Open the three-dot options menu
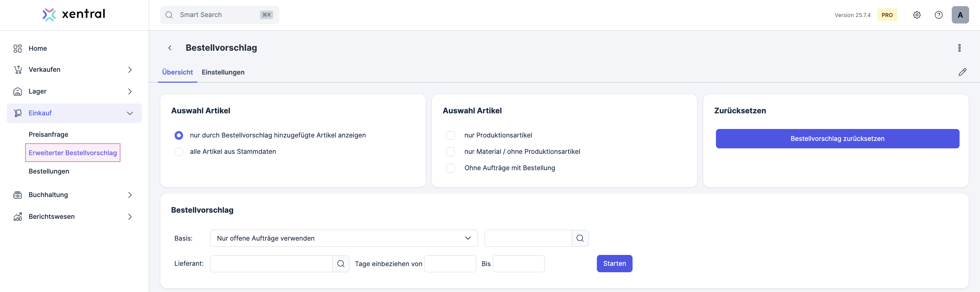 (x=959, y=48)
